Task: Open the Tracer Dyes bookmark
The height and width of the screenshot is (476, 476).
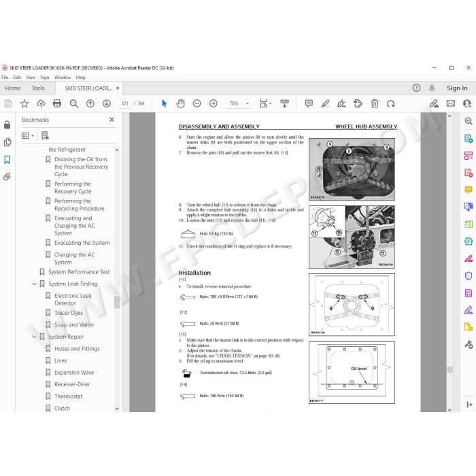Action: pos(69,313)
